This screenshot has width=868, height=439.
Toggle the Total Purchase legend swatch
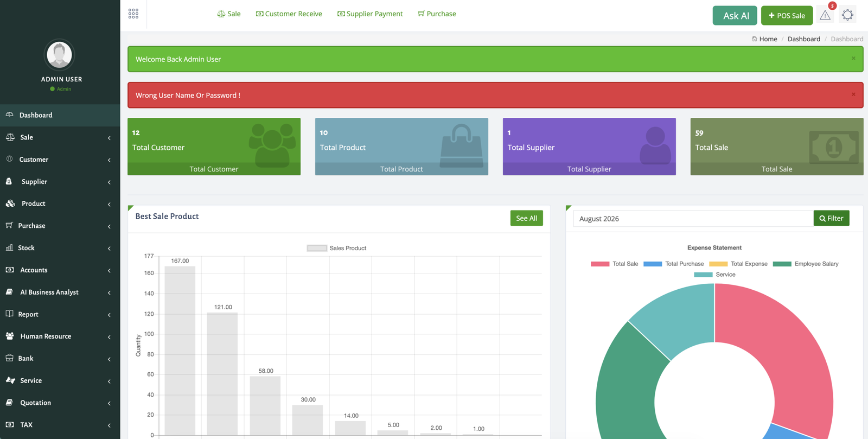(653, 264)
